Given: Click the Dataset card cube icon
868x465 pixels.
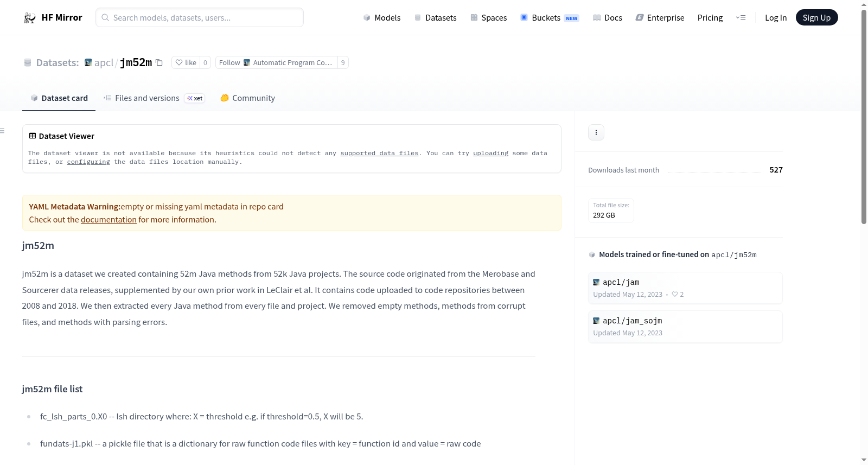Looking at the screenshot, I should coord(34,98).
